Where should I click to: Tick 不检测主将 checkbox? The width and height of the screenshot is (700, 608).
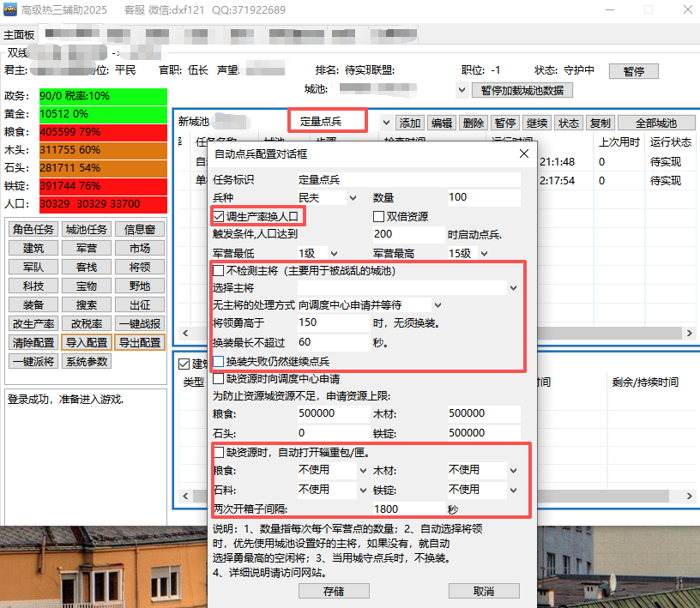point(219,271)
